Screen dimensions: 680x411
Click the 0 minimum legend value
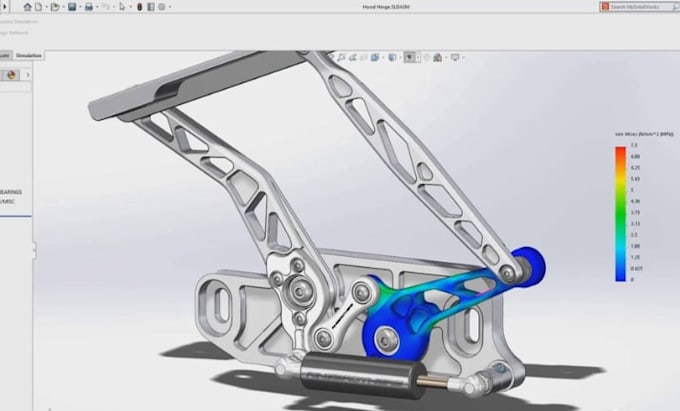point(632,280)
